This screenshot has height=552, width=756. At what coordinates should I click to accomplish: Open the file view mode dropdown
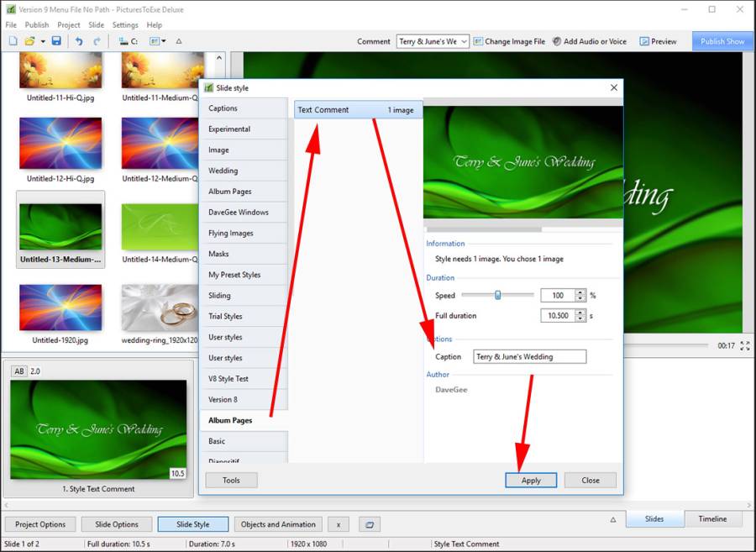point(157,41)
